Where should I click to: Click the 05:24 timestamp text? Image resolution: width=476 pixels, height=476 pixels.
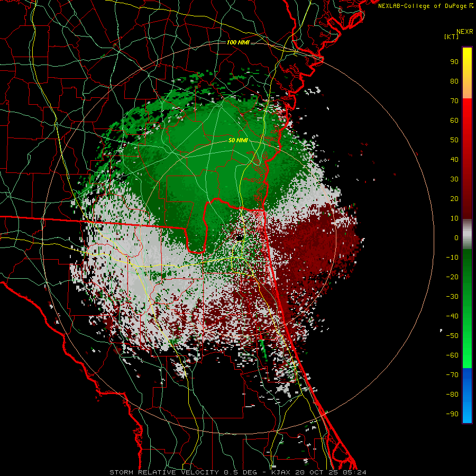(353, 472)
